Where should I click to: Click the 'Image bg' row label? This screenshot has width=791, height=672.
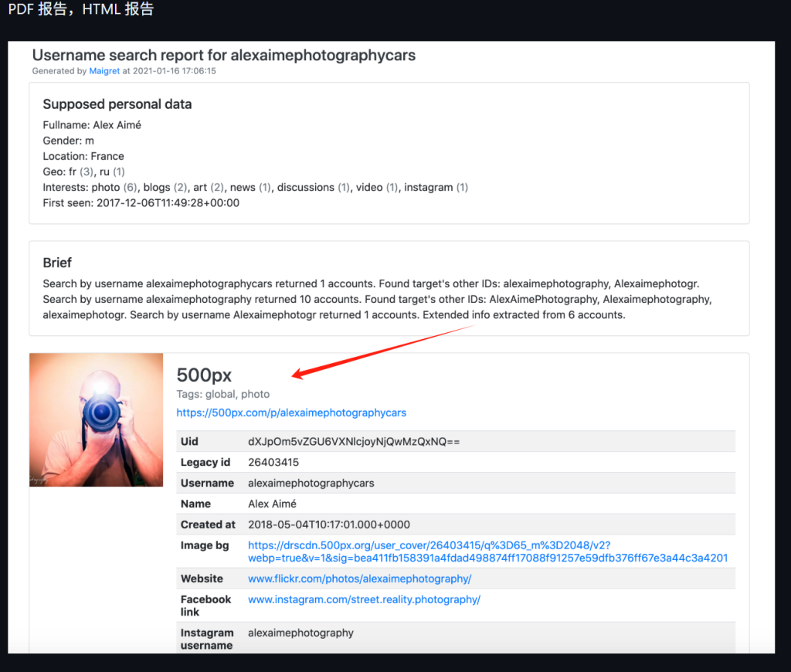point(205,545)
